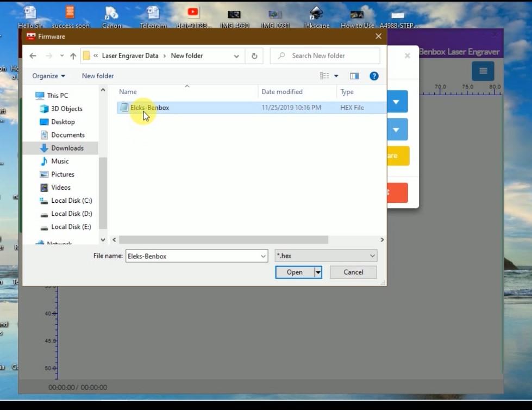Click the horizontal scrollbar right arrow

point(382,240)
